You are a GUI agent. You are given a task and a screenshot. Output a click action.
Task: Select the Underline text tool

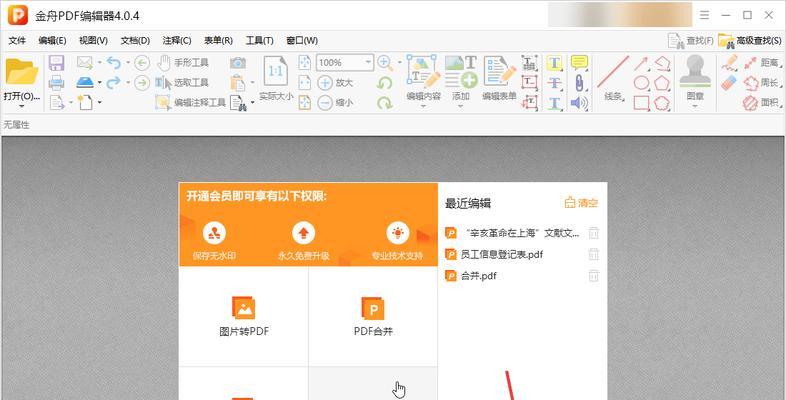[554, 103]
